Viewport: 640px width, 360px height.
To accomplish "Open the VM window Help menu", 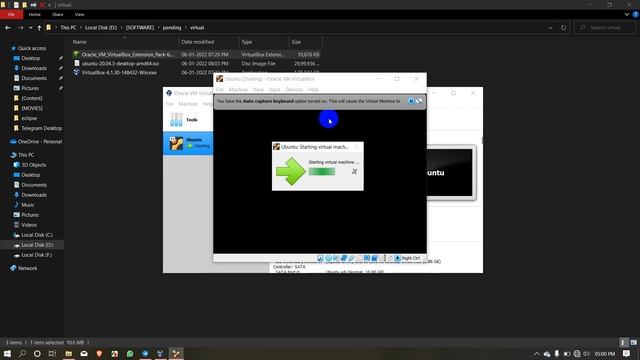I will point(313,89).
